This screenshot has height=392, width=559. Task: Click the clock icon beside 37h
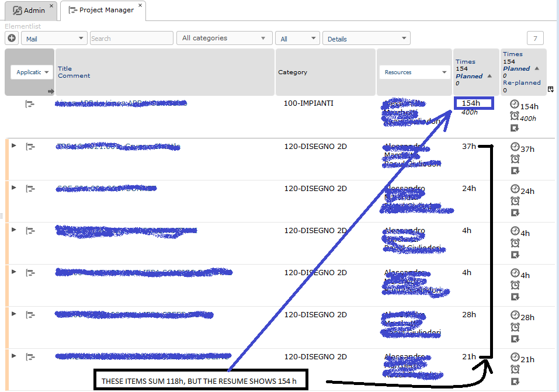pos(515,147)
